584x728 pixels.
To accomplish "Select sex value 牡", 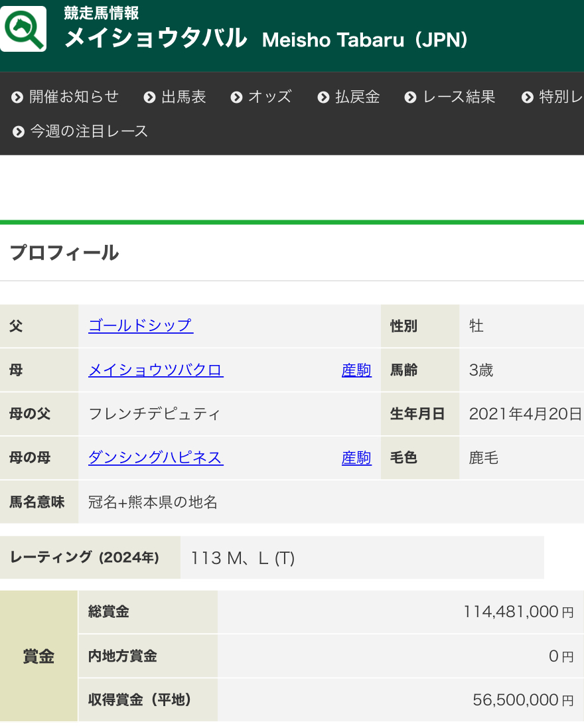I will 476,326.
